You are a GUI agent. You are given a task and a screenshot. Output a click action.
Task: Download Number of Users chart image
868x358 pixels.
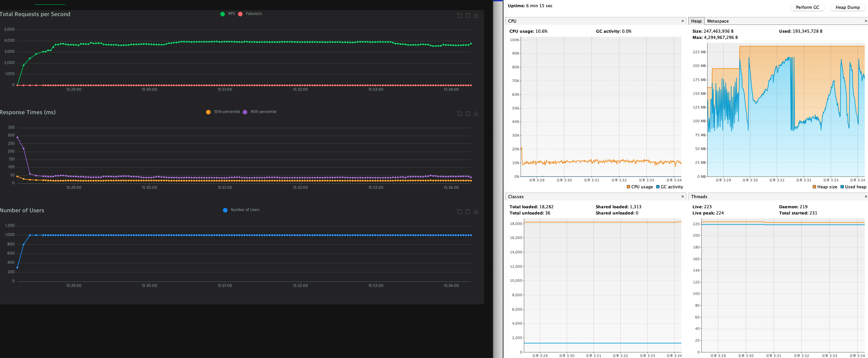476,212
